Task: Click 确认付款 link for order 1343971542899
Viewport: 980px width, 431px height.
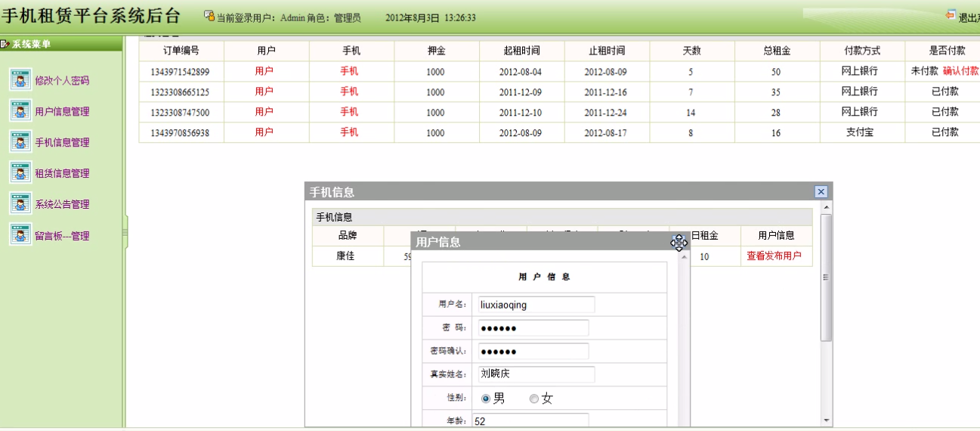Action: coord(960,71)
